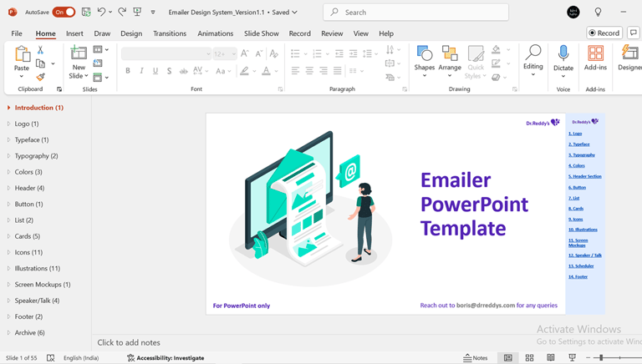Screen dimensions: 642x364
Task: Select the Footer (2) section
Action: (x=28, y=316)
